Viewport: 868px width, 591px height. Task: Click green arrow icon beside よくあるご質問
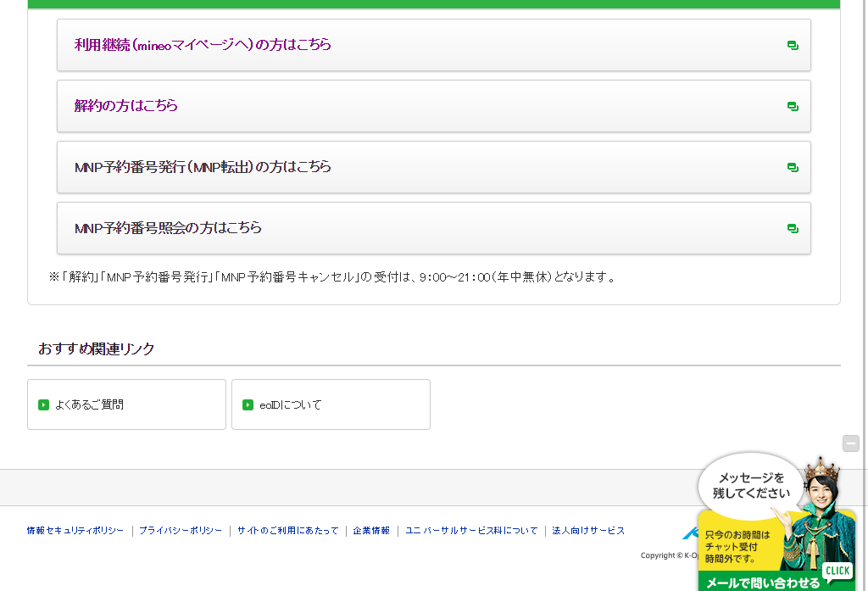point(44,405)
